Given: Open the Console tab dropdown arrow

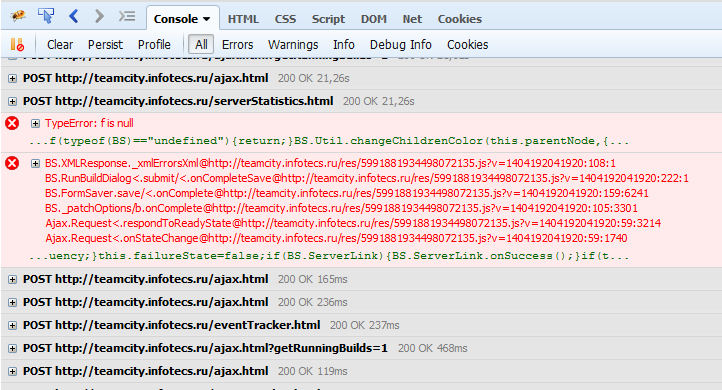Looking at the screenshot, I should [x=207, y=19].
